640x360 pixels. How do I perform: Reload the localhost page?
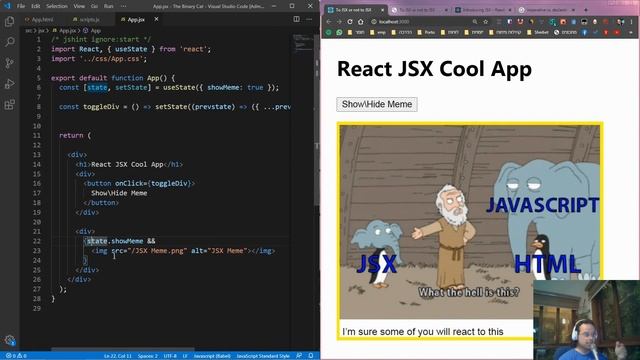click(x=350, y=22)
